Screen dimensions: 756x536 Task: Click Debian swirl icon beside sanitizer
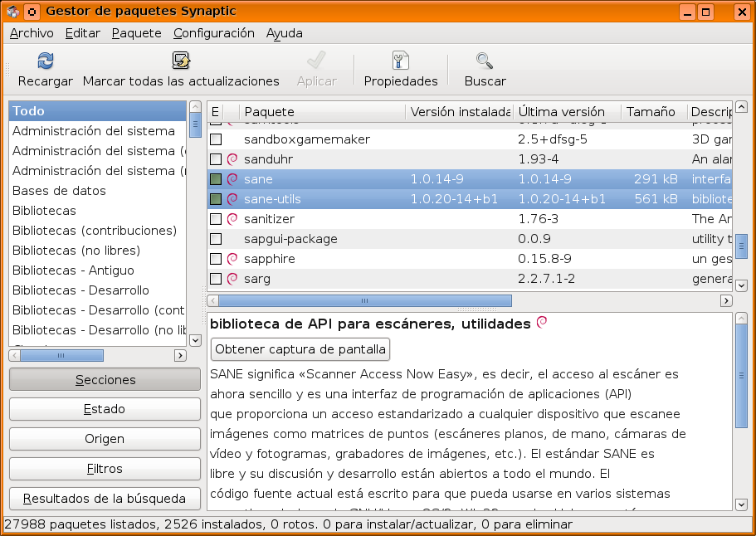[232, 219]
